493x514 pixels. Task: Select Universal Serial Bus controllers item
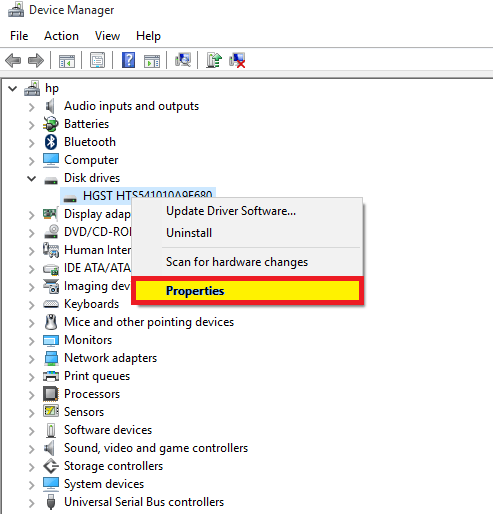click(144, 502)
